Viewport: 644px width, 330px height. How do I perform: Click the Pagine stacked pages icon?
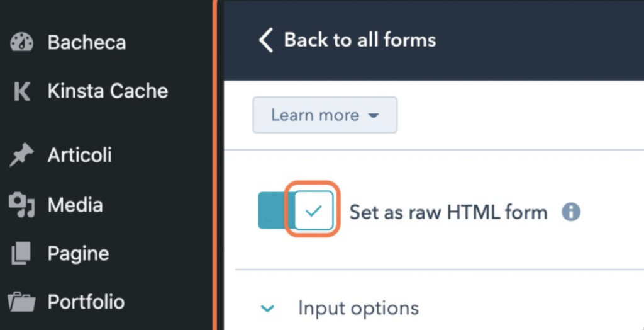(x=22, y=254)
